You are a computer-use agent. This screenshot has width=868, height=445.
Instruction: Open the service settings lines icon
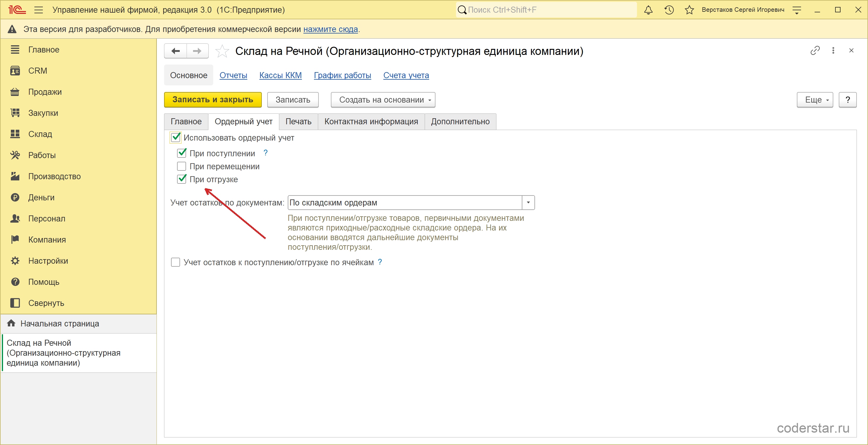tap(797, 10)
